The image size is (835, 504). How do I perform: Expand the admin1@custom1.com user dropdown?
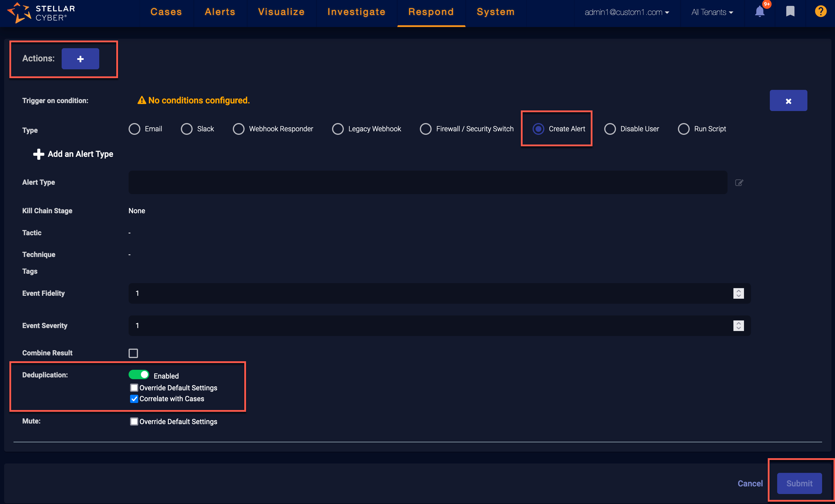(626, 12)
